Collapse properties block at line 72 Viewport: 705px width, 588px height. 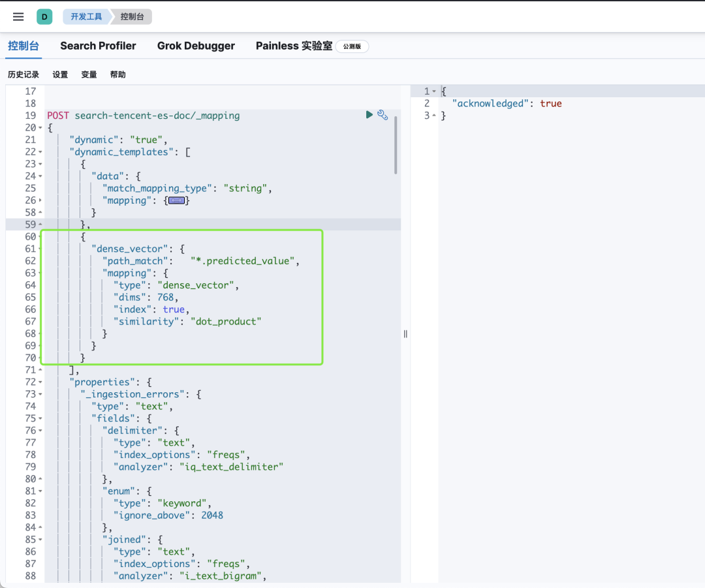[x=40, y=382]
